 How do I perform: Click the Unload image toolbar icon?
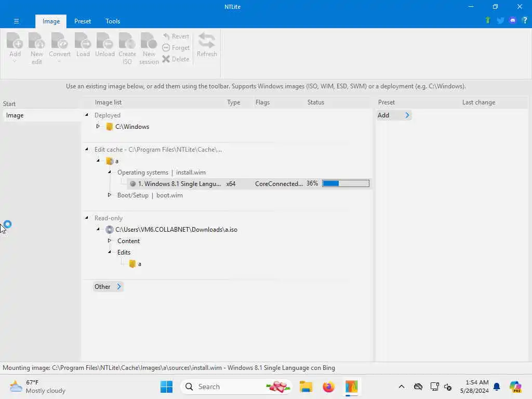pyautogui.click(x=104, y=41)
